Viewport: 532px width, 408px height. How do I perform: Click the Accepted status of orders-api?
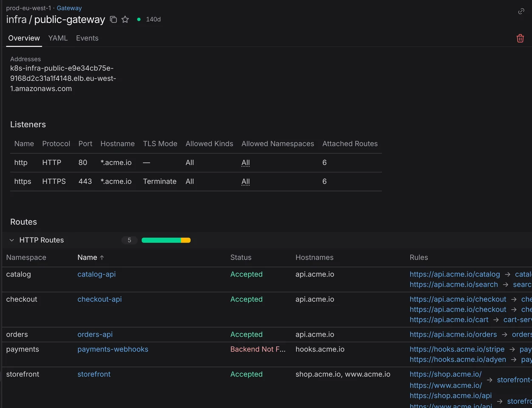click(246, 334)
